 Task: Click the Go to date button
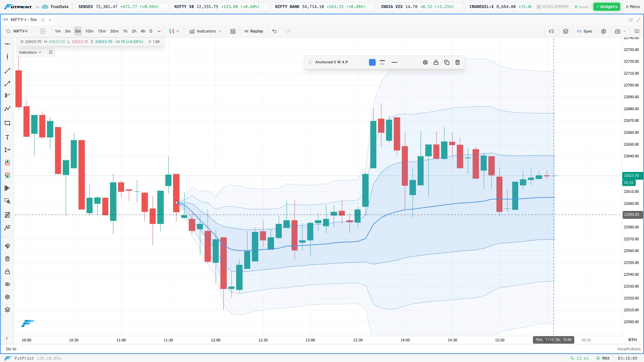pos(11,349)
